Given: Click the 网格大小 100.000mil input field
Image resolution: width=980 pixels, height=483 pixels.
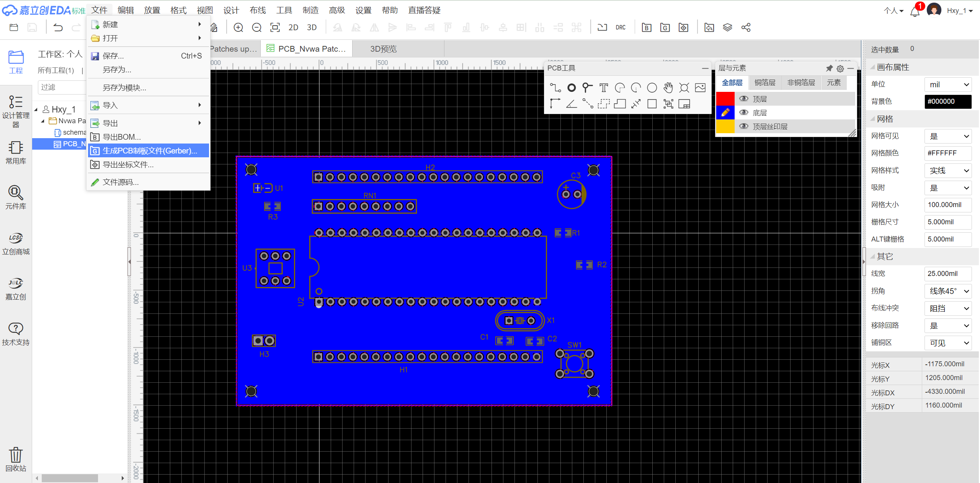Looking at the screenshot, I should [948, 205].
